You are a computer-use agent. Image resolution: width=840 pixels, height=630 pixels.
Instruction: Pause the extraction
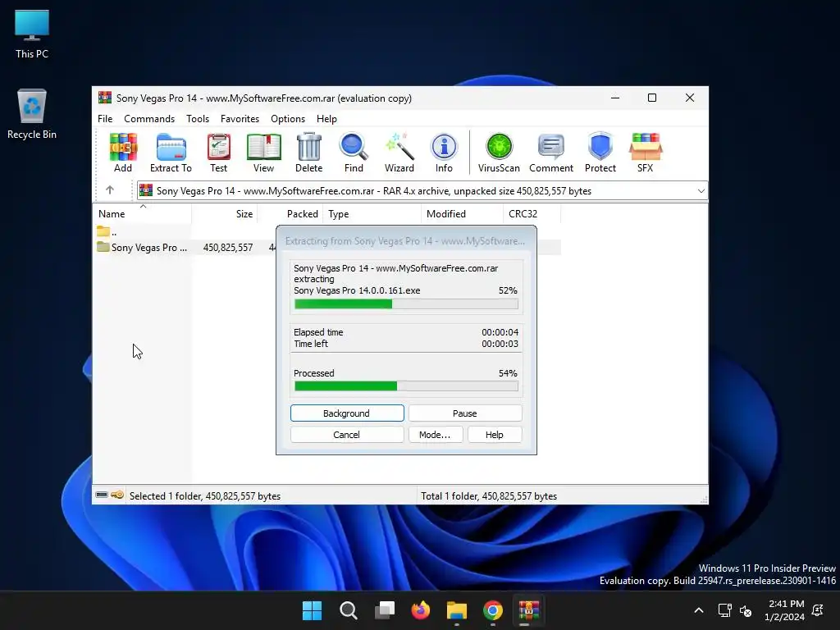465,413
